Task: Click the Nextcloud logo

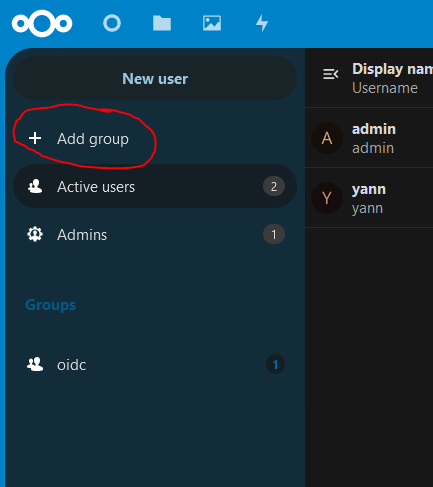Action: coord(42,23)
